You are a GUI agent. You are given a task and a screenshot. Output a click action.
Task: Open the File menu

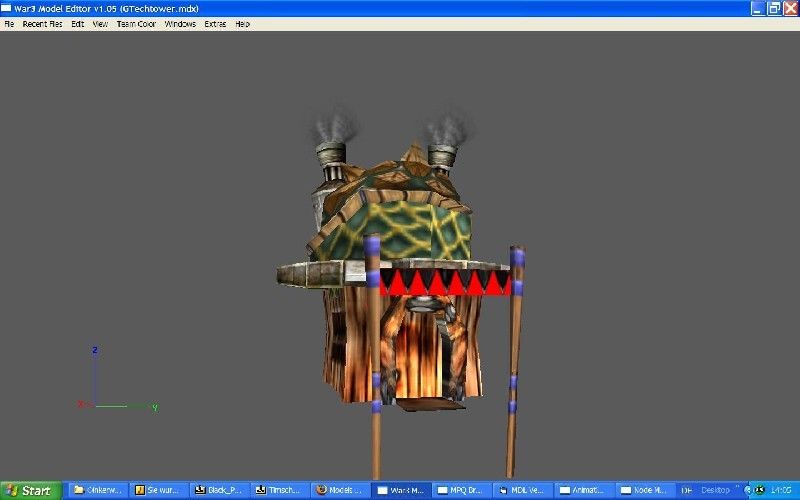click(9, 24)
